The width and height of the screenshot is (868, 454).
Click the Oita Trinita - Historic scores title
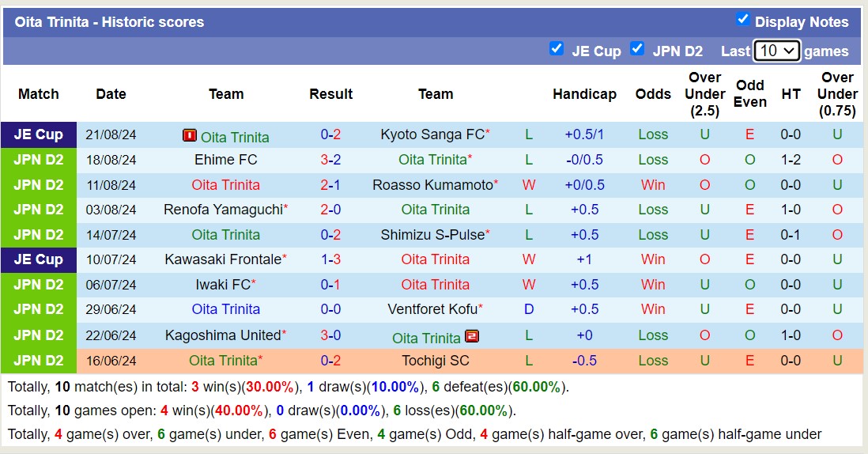pyautogui.click(x=109, y=22)
